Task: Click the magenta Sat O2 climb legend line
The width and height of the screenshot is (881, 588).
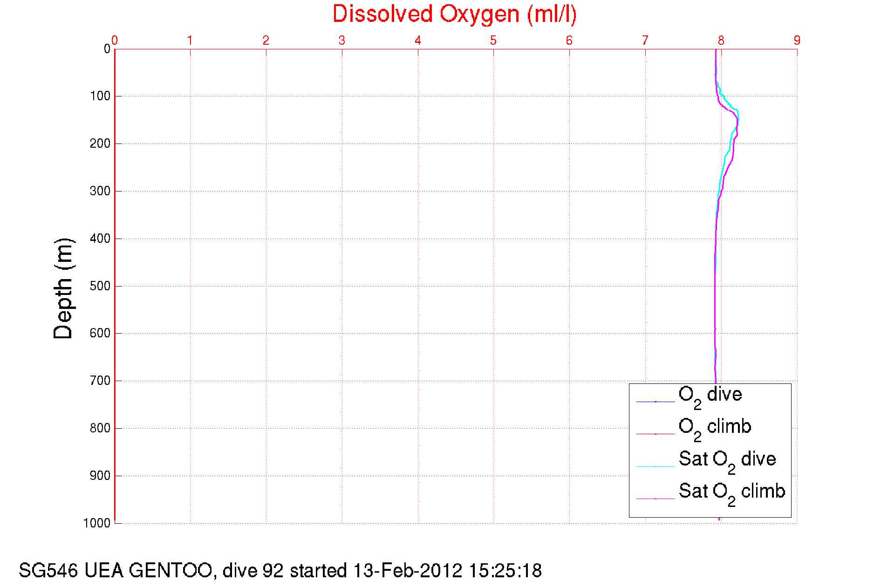Action: (656, 499)
